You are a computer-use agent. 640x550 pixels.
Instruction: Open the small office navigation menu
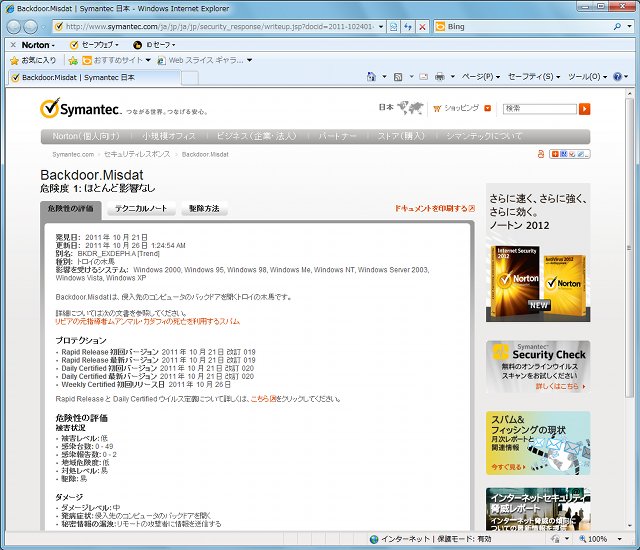[169, 136]
